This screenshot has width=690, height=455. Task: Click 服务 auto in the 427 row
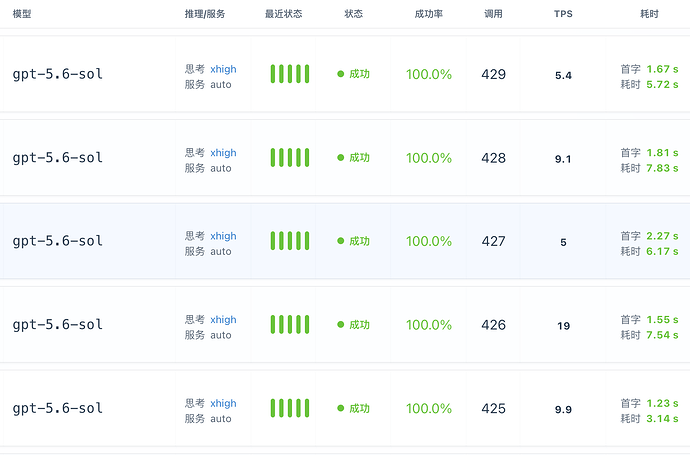click(x=208, y=251)
